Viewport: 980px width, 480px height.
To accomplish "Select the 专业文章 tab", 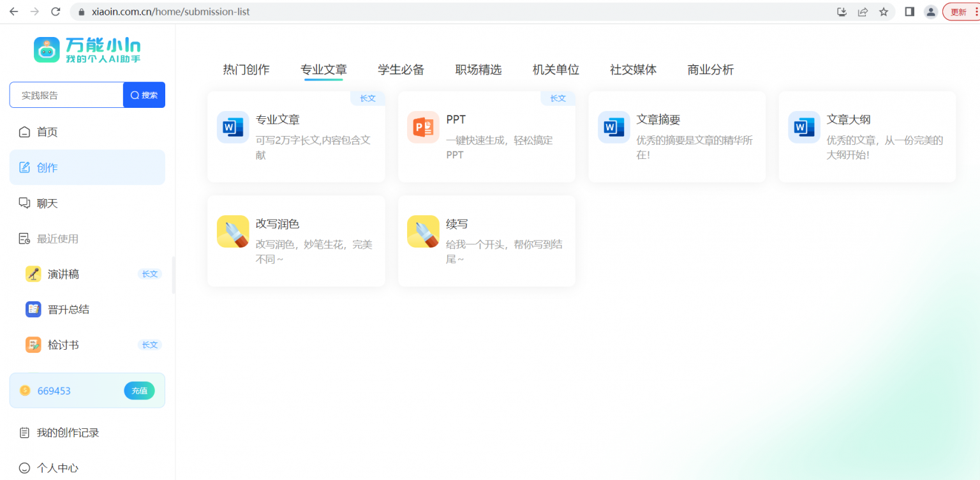I will pos(323,70).
